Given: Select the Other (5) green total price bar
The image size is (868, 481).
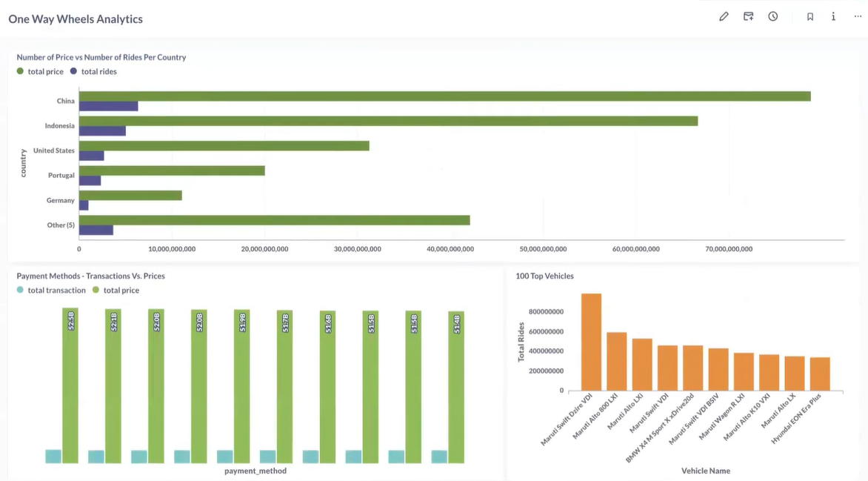Looking at the screenshot, I should [x=274, y=220].
